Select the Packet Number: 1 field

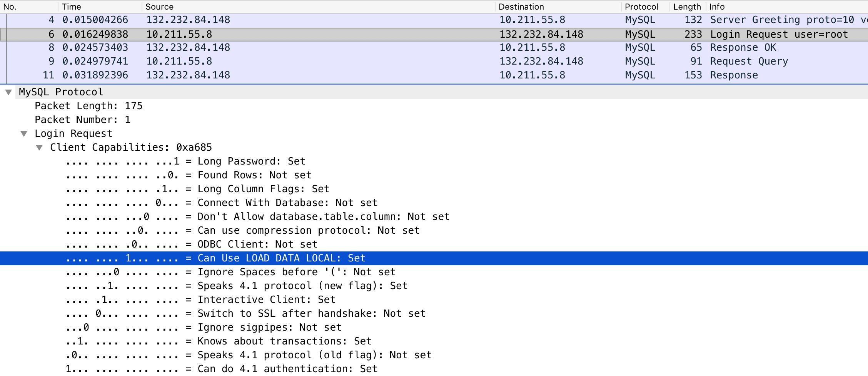coord(83,120)
